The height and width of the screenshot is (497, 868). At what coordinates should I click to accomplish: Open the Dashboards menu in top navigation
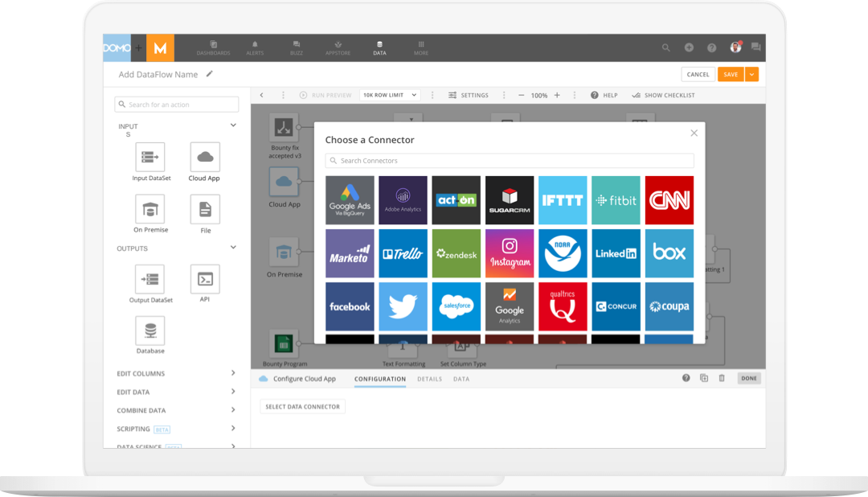[213, 48]
